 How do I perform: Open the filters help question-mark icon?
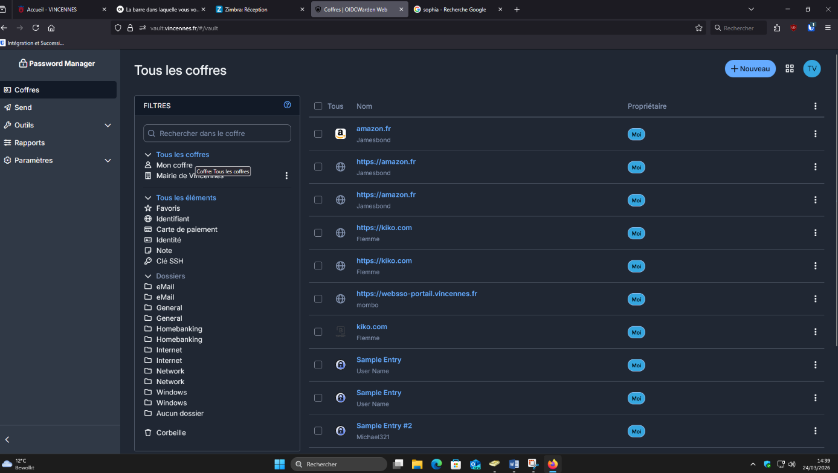(x=287, y=105)
